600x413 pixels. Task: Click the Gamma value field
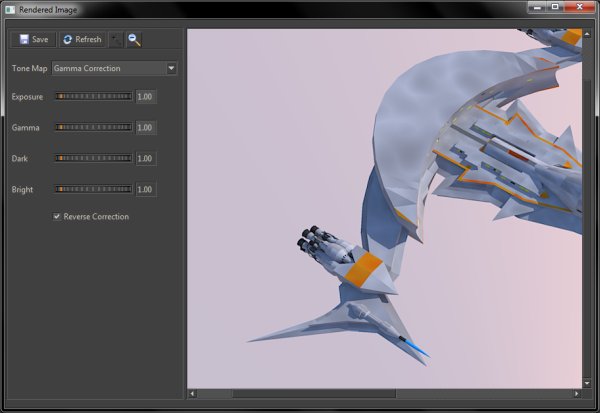click(x=145, y=128)
